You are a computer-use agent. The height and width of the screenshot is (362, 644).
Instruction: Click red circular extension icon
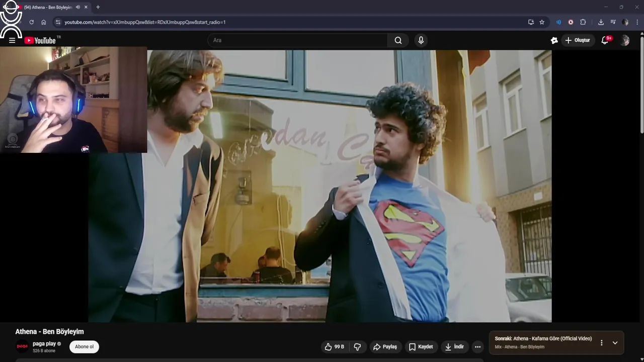click(571, 22)
